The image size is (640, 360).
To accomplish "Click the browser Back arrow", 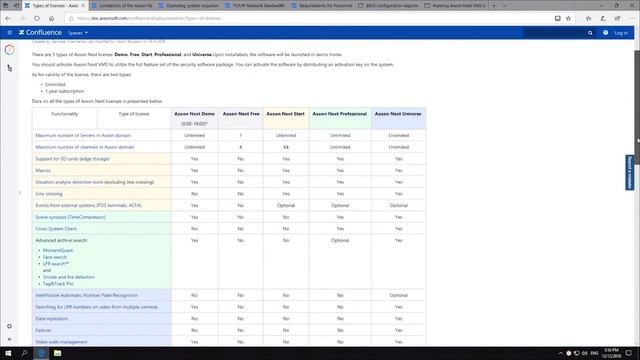I will (8, 18).
